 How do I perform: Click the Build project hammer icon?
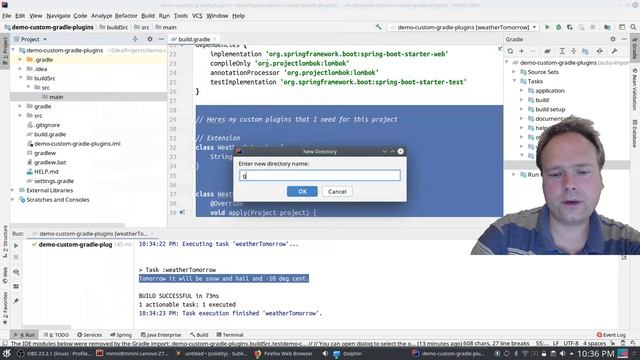coord(378,27)
